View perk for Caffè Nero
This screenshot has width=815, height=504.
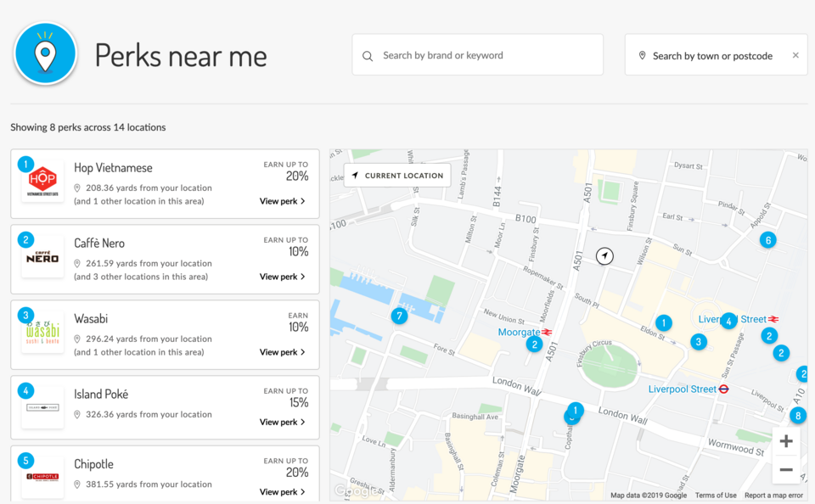pyautogui.click(x=282, y=277)
